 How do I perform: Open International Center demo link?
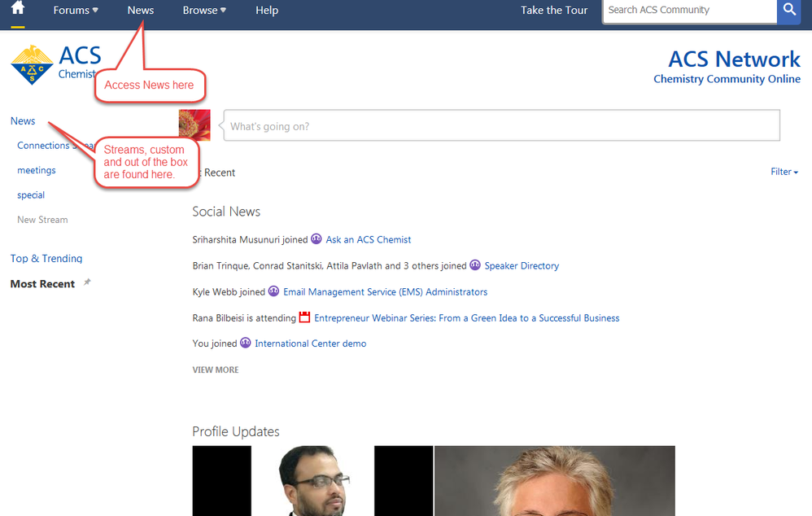(x=311, y=343)
